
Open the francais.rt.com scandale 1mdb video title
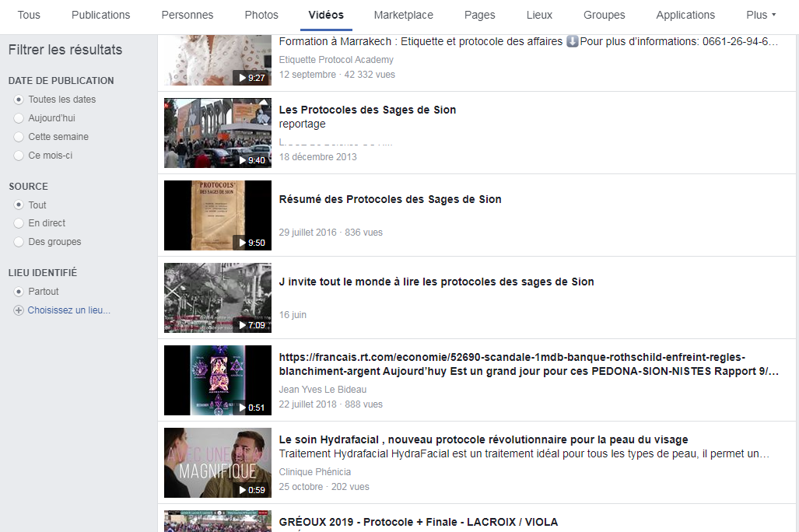pyautogui.click(x=528, y=364)
